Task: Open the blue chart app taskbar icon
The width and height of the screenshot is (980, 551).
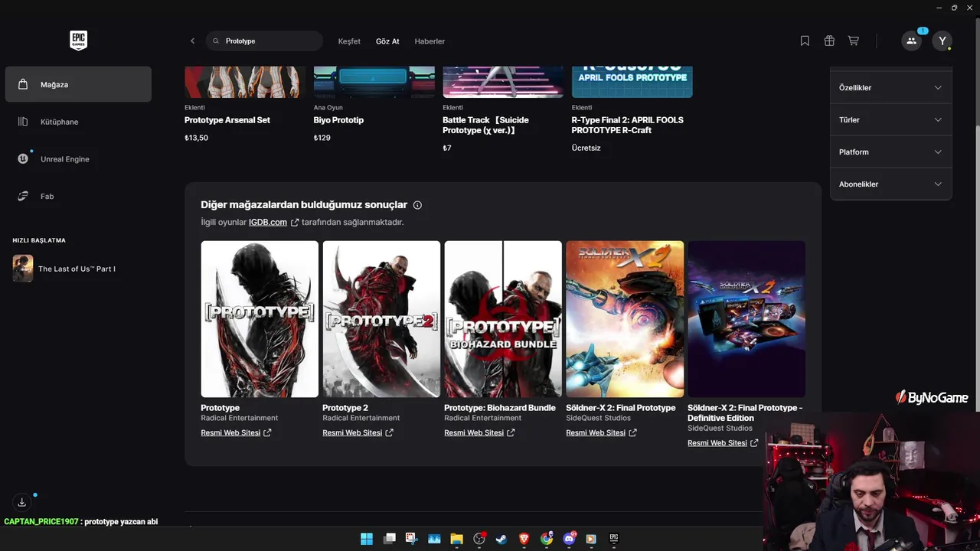Action: pos(434,539)
